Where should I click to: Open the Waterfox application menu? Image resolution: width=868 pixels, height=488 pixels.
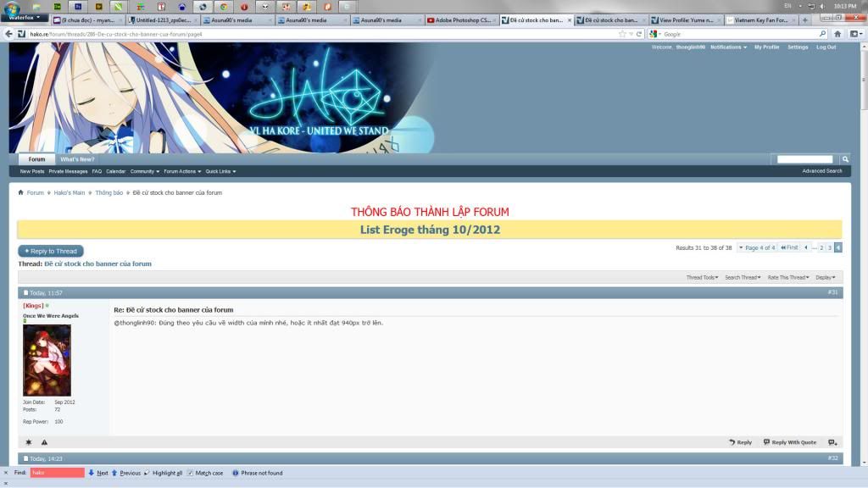[x=25, y=18]
